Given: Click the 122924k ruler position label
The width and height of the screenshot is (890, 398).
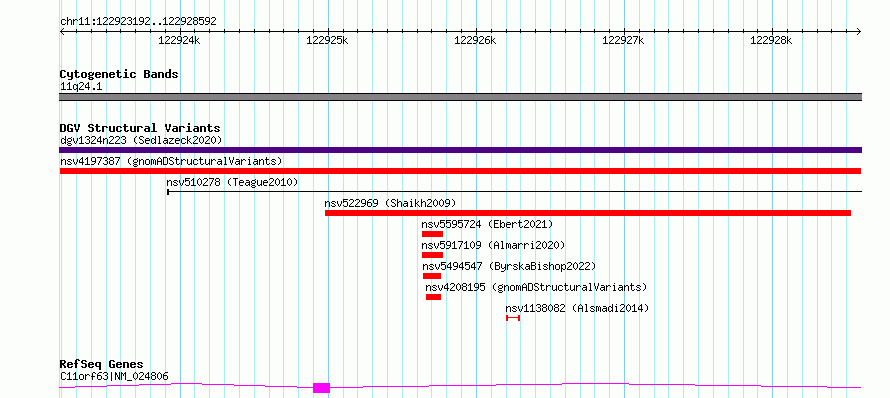Looking at the screenshot, I should [179, 40].
